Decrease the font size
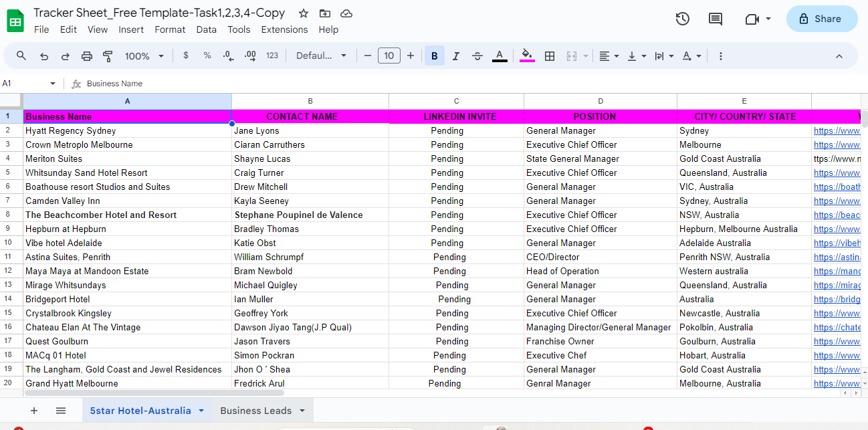Screen dimensions: 868x430 (x=367, y=56)
